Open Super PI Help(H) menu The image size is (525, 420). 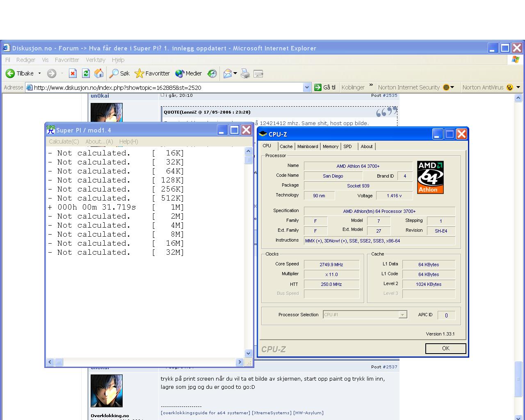(128, 141)
